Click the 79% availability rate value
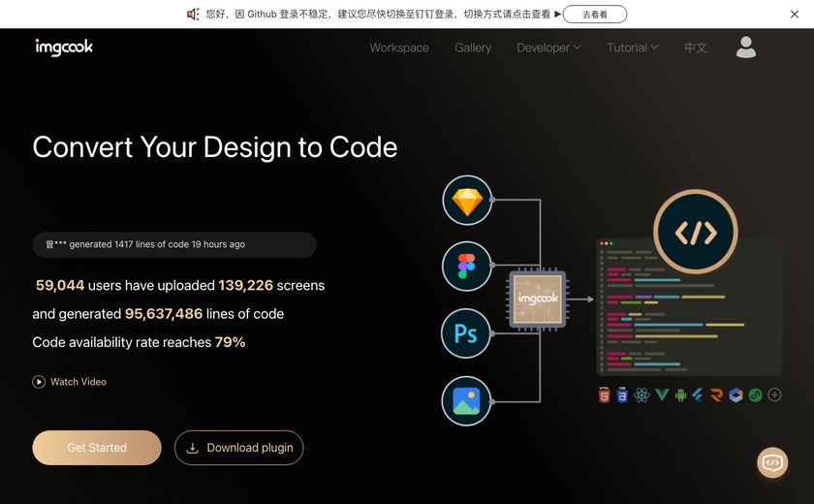 point(230,342)
